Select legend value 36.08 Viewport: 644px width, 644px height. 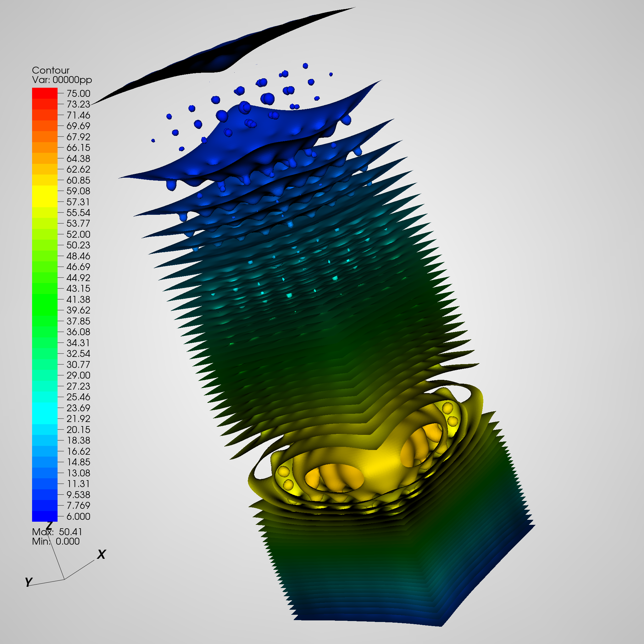point(78,332)
